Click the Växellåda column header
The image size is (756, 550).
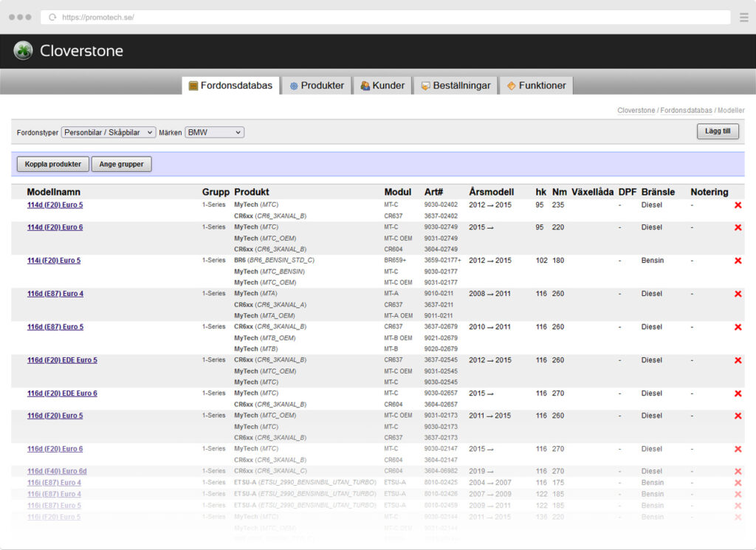coord(593,192)
